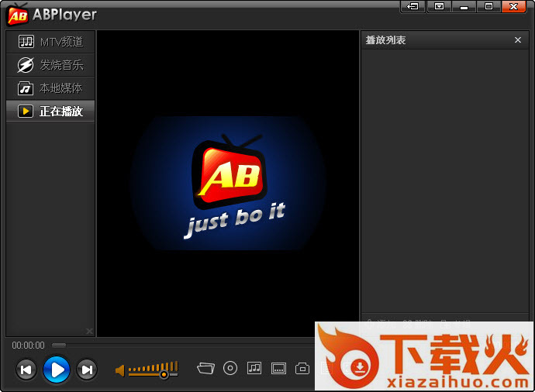Click the playback progress bar handle
Screen dimensions: 535x392
pyautogui.click(x=59, y=346)
